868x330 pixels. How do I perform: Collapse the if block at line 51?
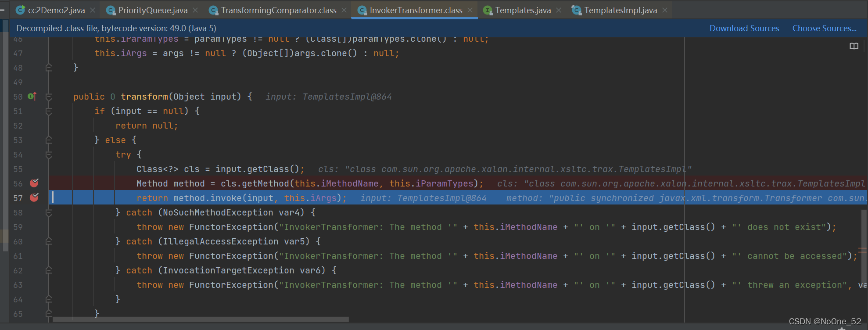(x=49, y=111)
